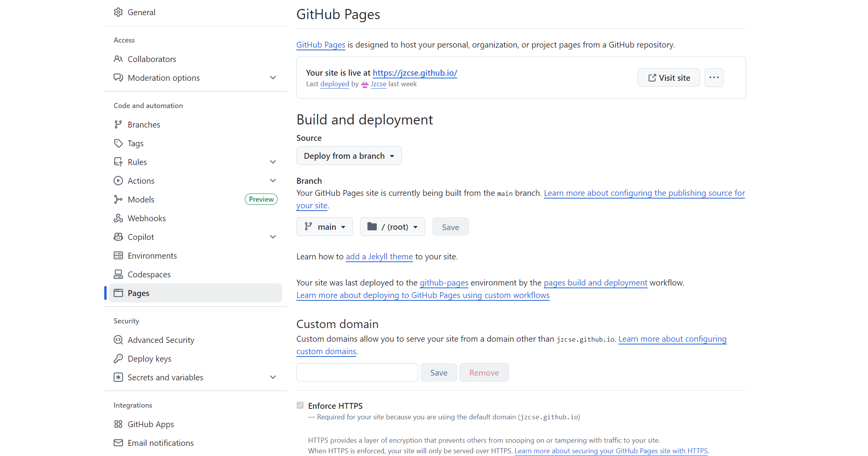The width and height of the screenshot is (868, 456).
Task: Open the main branch selector dropdown
Action: pos(324,227)
